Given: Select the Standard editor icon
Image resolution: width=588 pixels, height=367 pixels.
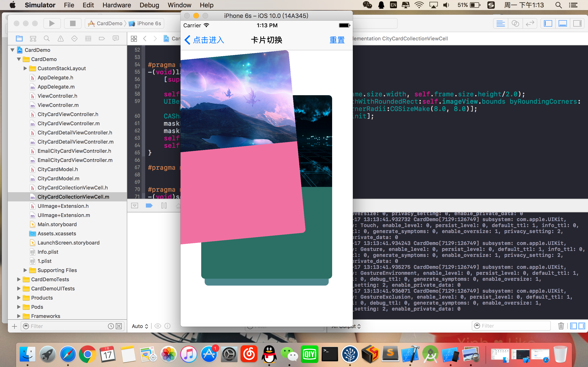Looking at the screenshot, I should 500,24.
